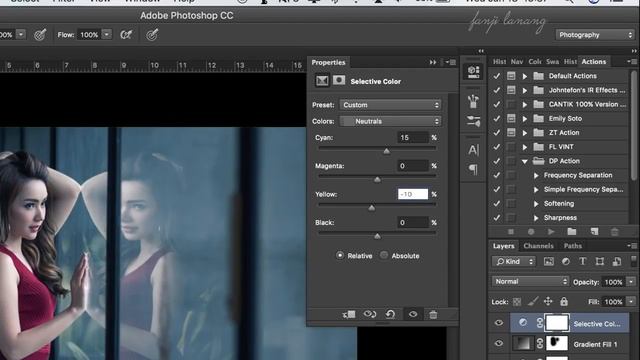Lock transparent pixels of the layer

pyautogui.click(x=517, y=302)
